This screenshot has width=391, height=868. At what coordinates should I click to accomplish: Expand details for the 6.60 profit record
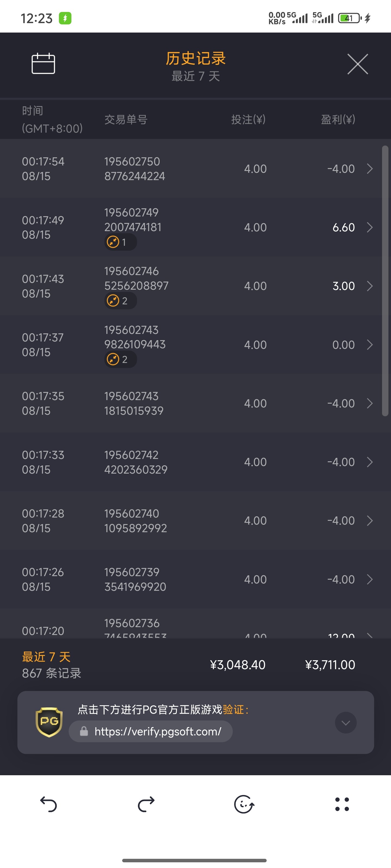tap(370, 228)
